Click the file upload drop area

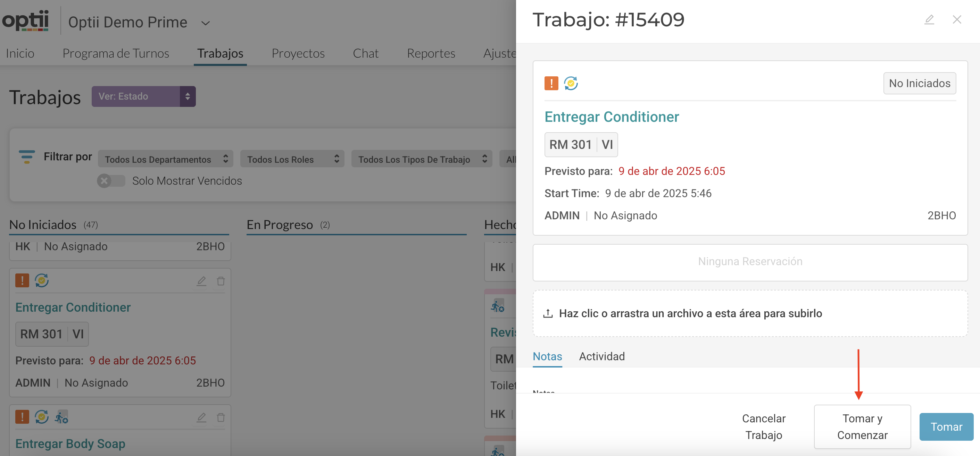(749, 313)
